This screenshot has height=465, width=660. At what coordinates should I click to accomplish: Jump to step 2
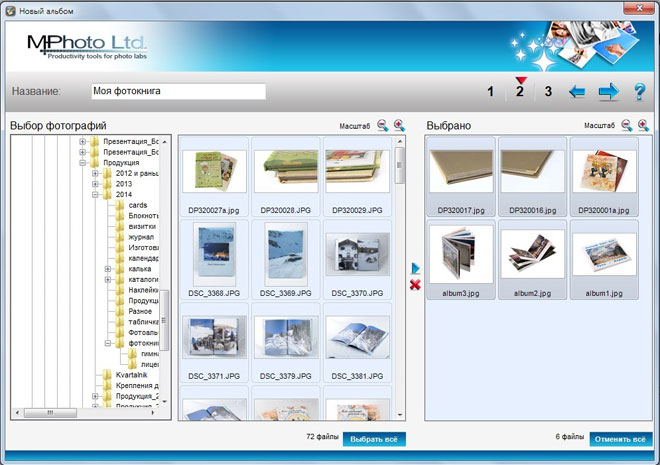520,91
